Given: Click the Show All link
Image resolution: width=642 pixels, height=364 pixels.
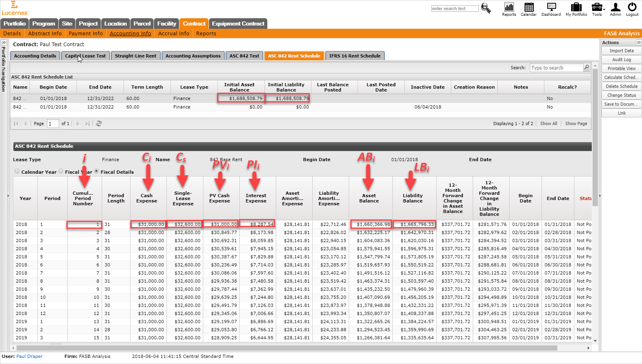Looking at the screenshot, I should point(548,123).
